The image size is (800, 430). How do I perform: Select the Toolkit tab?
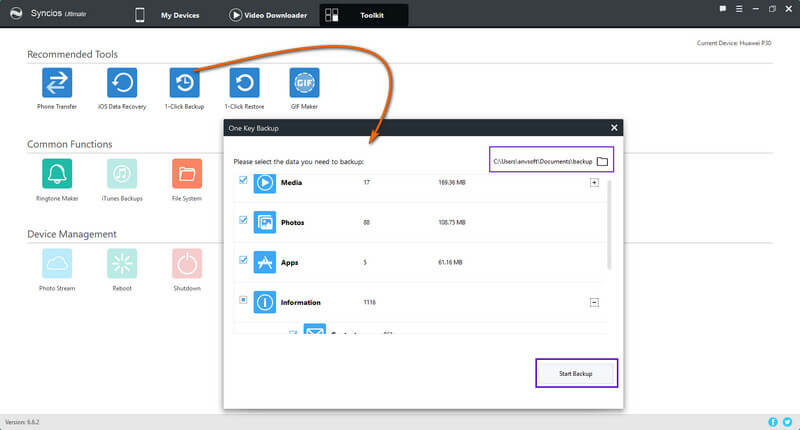(364, 15)
